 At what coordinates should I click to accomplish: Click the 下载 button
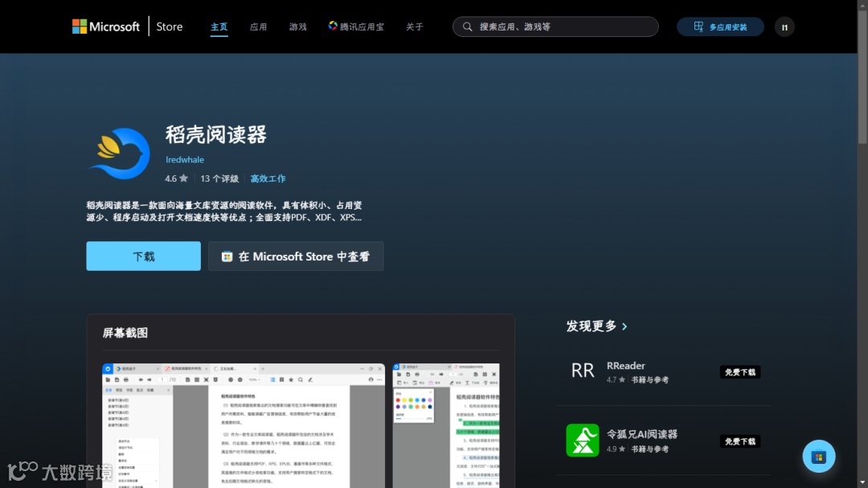143,256
